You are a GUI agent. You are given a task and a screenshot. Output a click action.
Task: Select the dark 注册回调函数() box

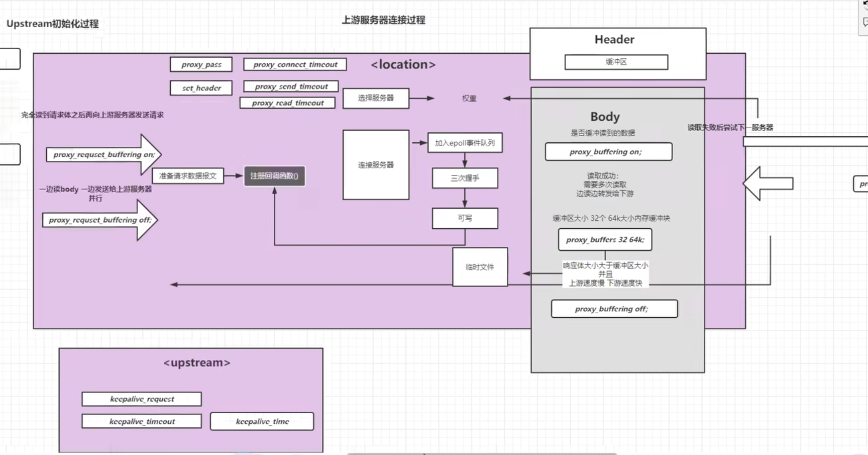coord(274,176)
